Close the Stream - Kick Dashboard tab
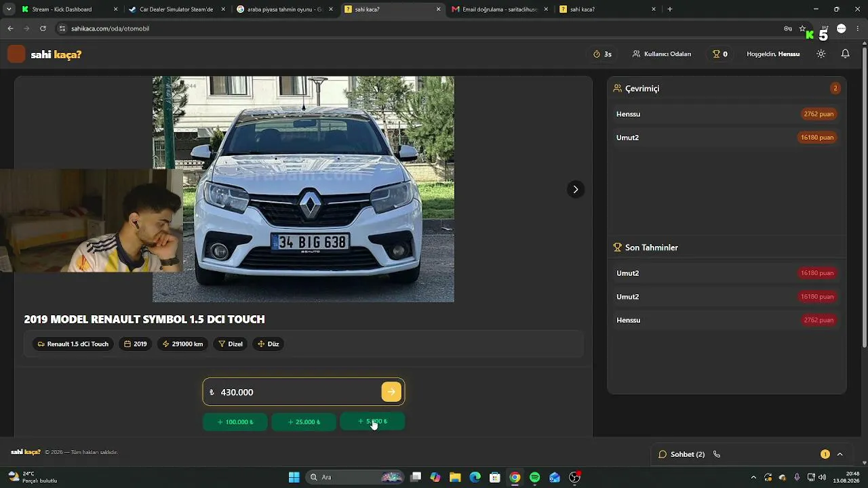 point(115,9)
